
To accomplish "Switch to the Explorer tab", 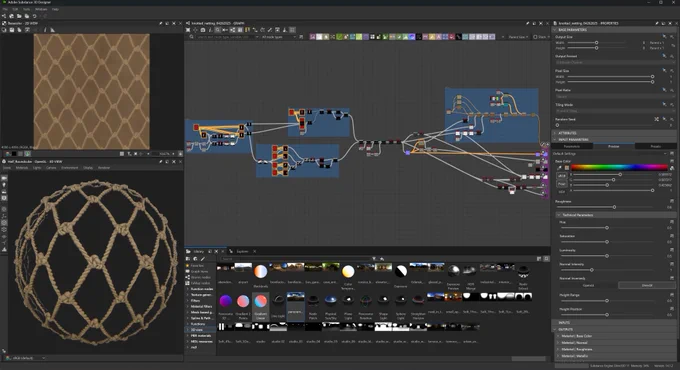I will tap(242, 251).
